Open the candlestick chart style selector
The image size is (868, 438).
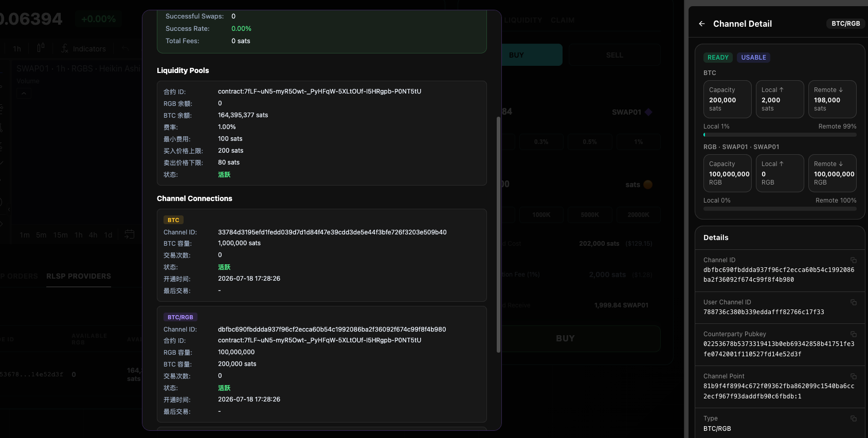pyautogui.click(x=41, y=48)
